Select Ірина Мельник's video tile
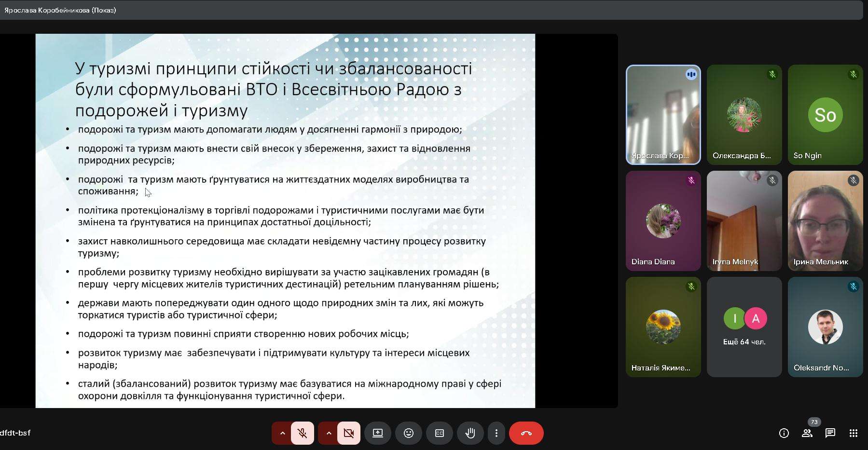This screenshot has width=868, height=450. [x=826, y=221]
